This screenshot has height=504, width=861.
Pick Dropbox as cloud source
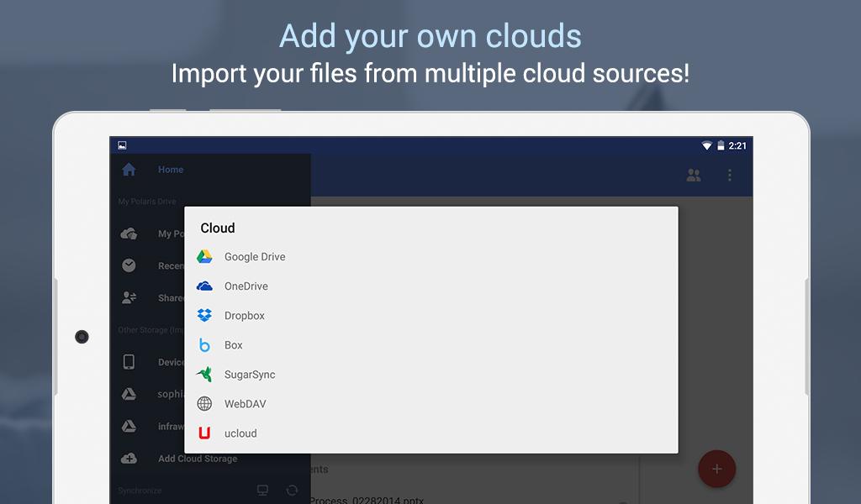pos(431,315)
